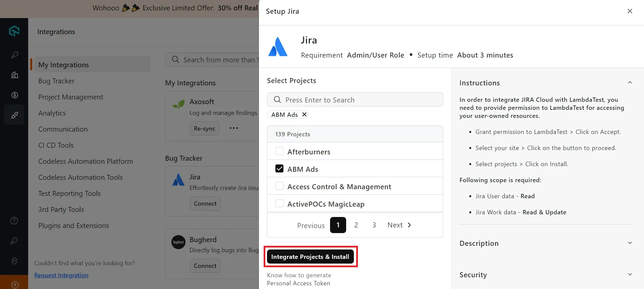Open the billing dollar icon in sidebar
Screen dimensions: 644x289
pyautogui.click(x=14, y=95)
